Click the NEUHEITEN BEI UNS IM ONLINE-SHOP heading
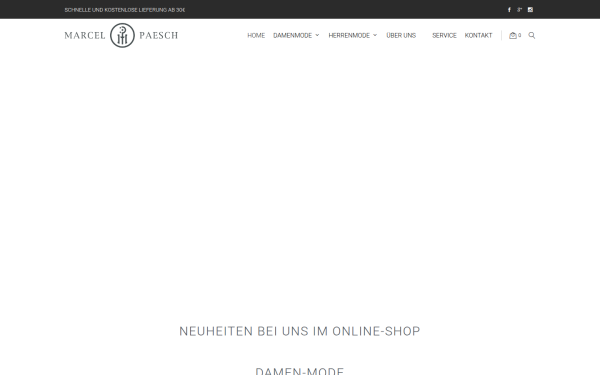Image resolution: width=600 pixels, height=375 pixels. click(300, 331)
